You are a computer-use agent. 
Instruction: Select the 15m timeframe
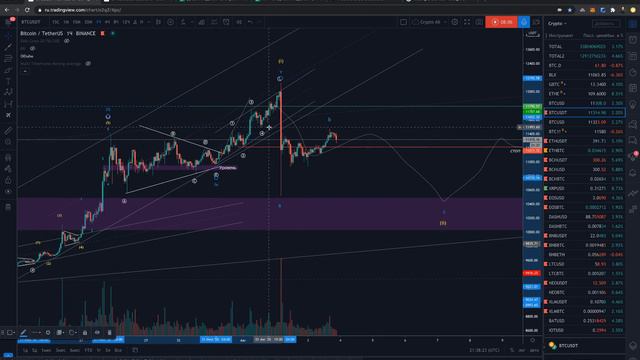tap(76, 22)
